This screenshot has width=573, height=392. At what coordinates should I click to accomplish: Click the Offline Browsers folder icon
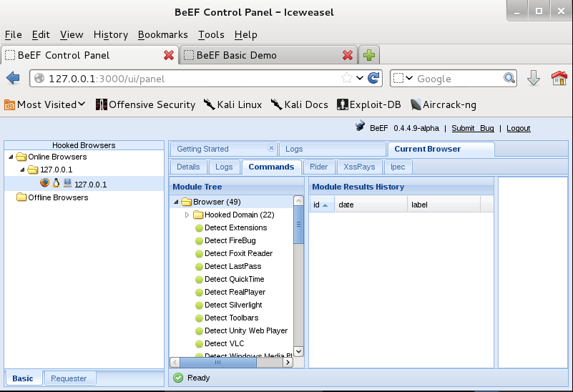point(21,197)
